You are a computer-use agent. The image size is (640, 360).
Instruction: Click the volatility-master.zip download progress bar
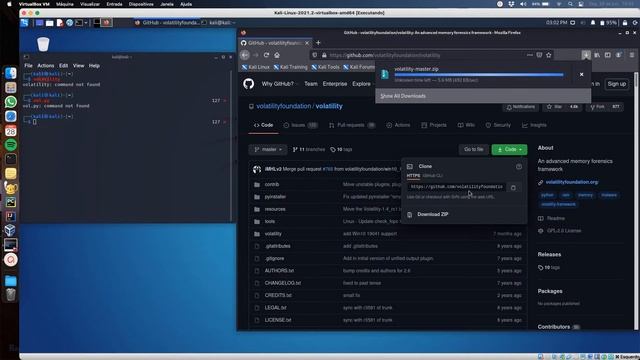tap(479, 75)
